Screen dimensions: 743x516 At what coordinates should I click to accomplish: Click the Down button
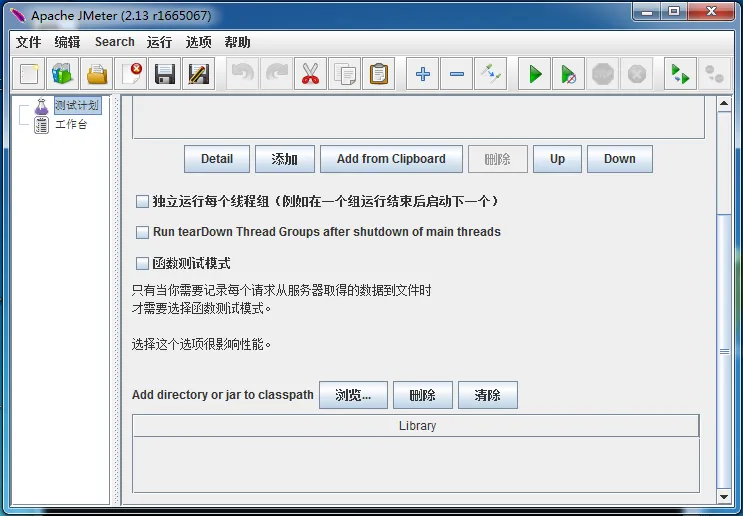620,159
